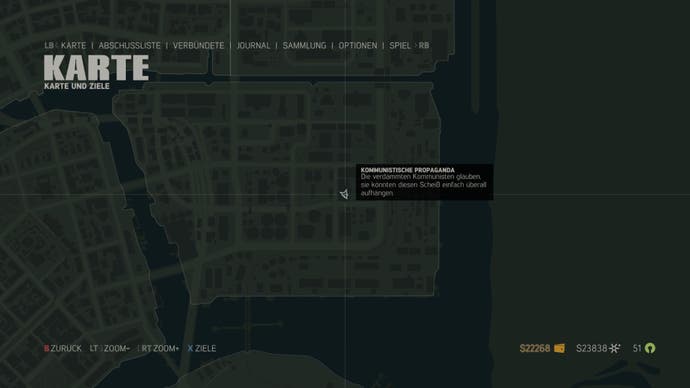Select the Journal tab
This screenshot has height=388, width=690.
[253, 46]
